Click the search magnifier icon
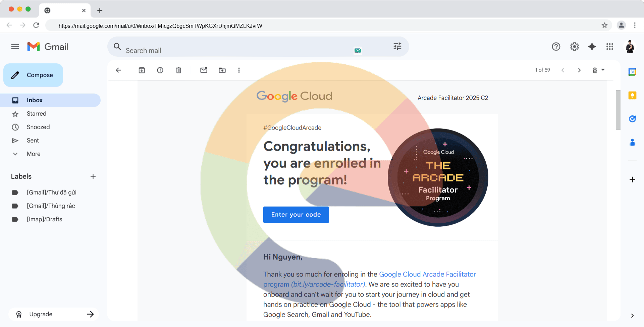Screen dimensions: 644x327 117,46
